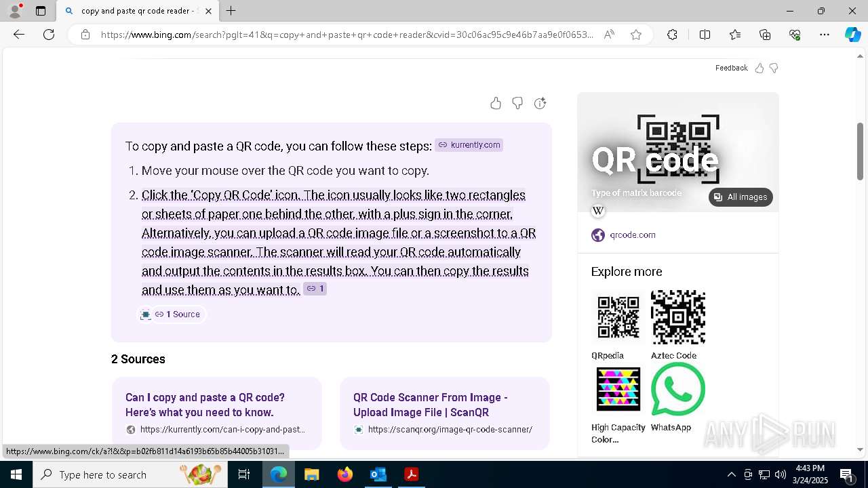Go back to previous page

pos(19,35)
